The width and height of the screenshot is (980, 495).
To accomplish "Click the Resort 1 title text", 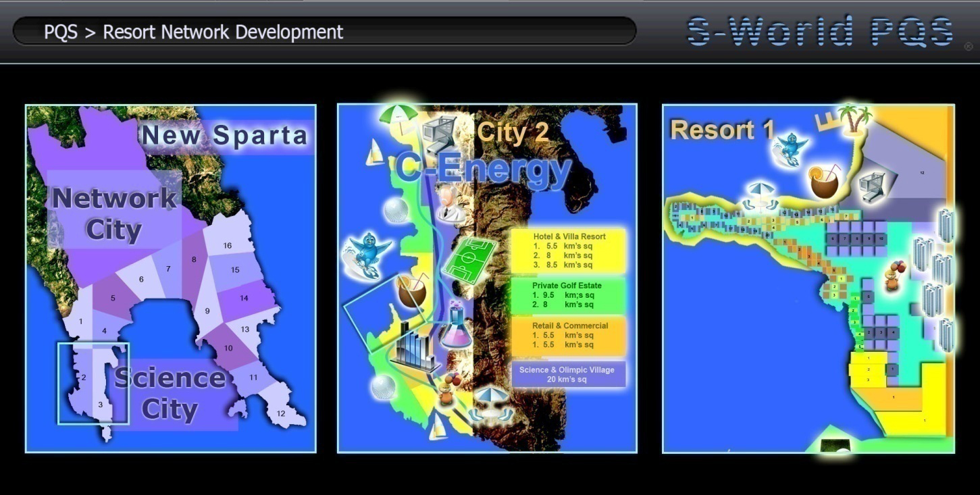I will pyautogui.click(x=722, y=130).
